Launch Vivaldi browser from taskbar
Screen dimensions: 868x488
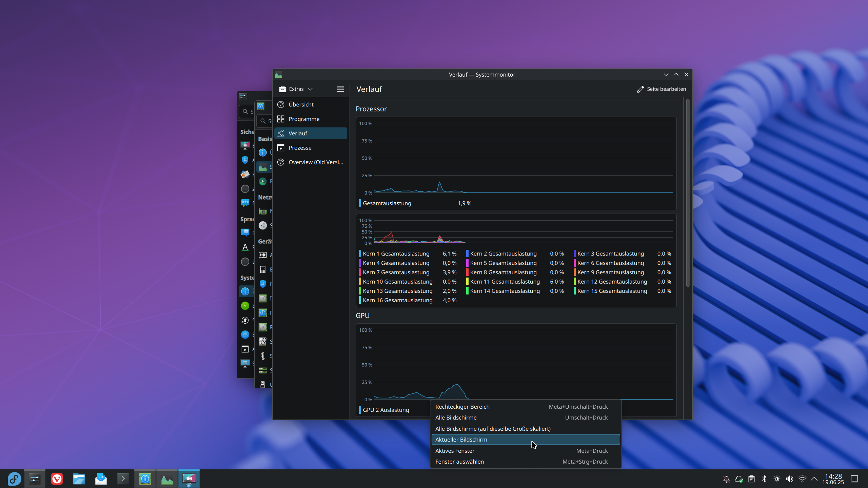click(57, 479)
